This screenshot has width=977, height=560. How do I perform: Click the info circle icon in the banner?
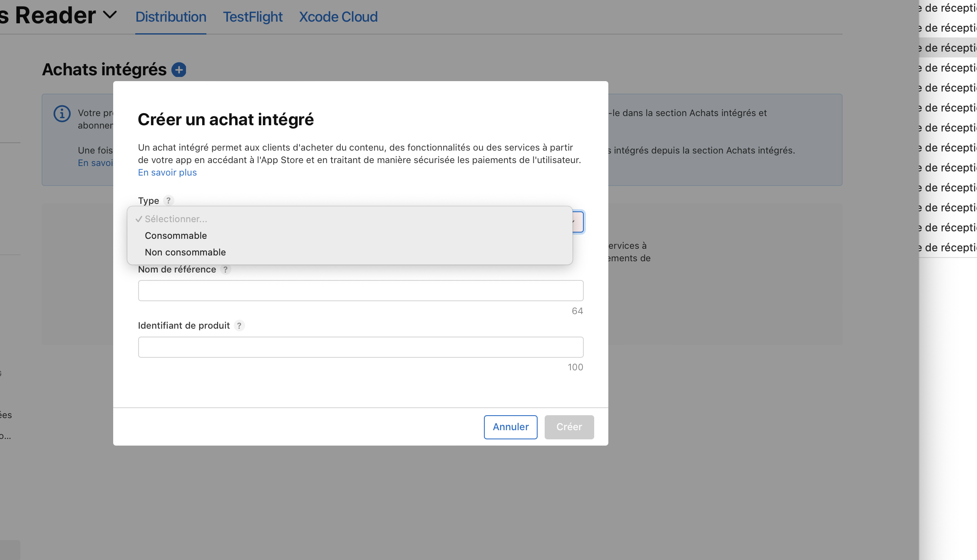(x=62, y=113)
